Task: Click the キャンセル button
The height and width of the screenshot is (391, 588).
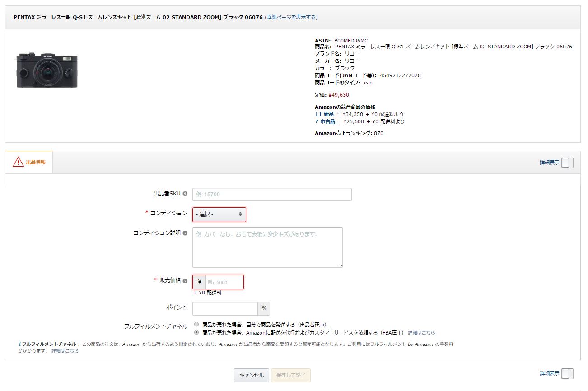Action: 252,375
